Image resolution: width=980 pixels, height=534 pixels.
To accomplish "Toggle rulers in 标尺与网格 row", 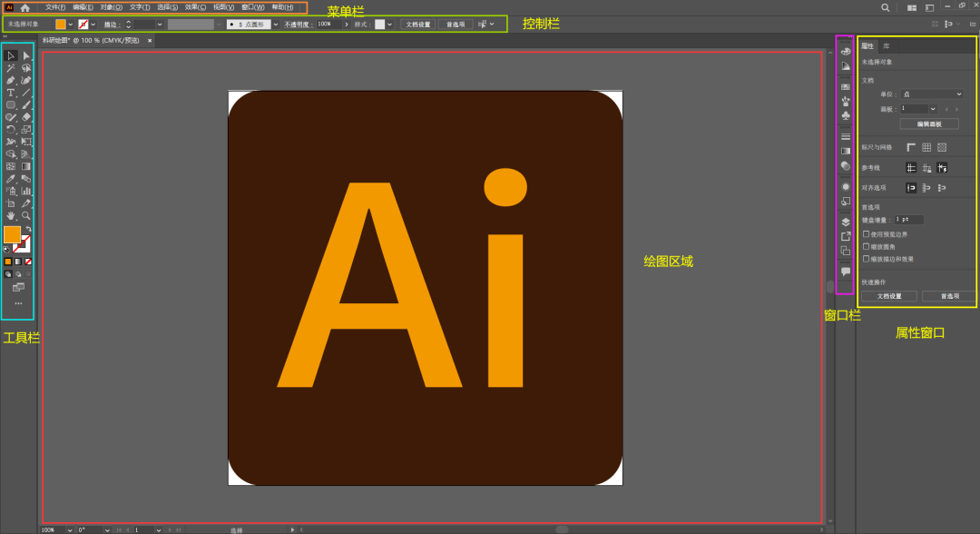I will [911, 147].
